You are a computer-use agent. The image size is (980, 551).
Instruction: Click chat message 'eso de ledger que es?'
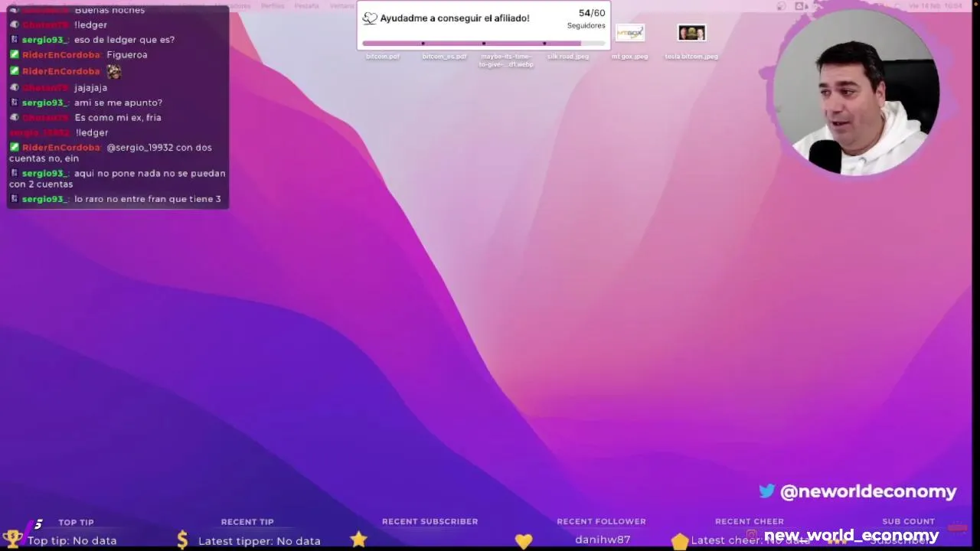click(x=124, y=40)
